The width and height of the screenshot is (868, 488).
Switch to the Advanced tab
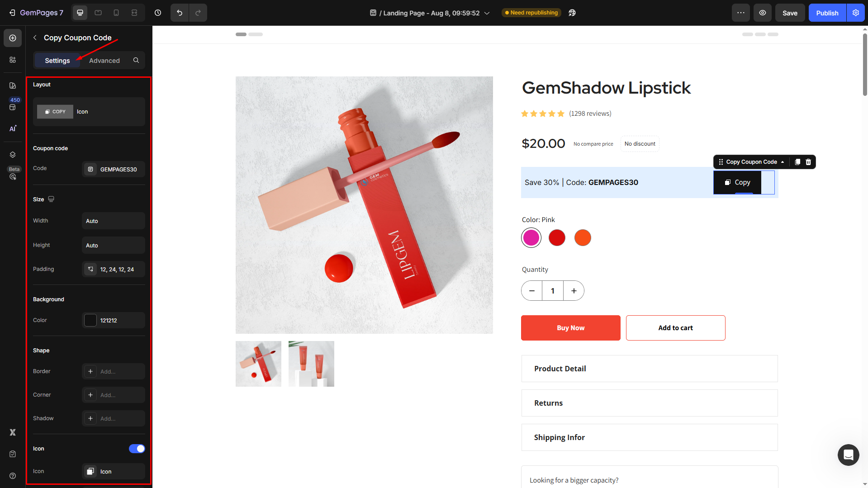pyautogui.click(x=104, y=61)
